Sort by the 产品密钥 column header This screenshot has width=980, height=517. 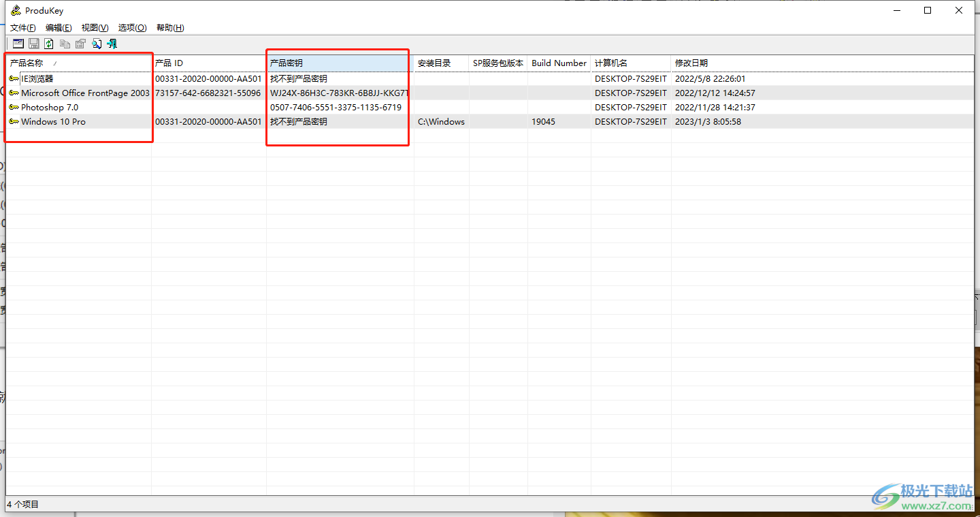(x=340, y=63)
